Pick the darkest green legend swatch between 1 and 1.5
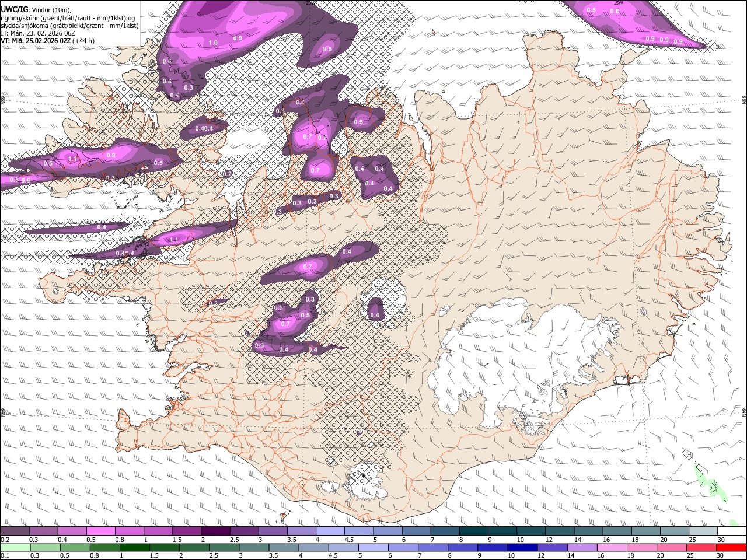This screenshot has width=747, height=560. coord(135,547)
